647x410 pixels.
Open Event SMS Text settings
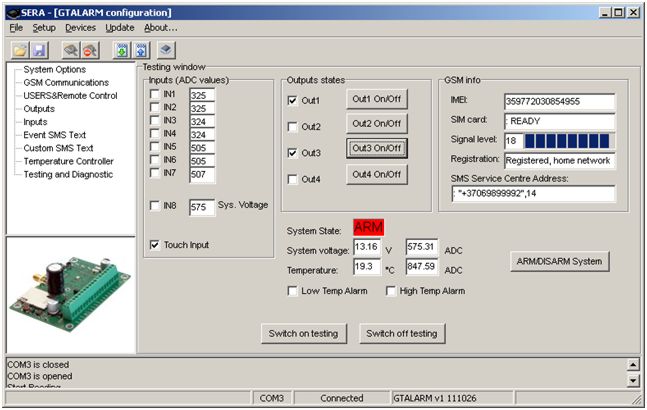pos(54,135)
